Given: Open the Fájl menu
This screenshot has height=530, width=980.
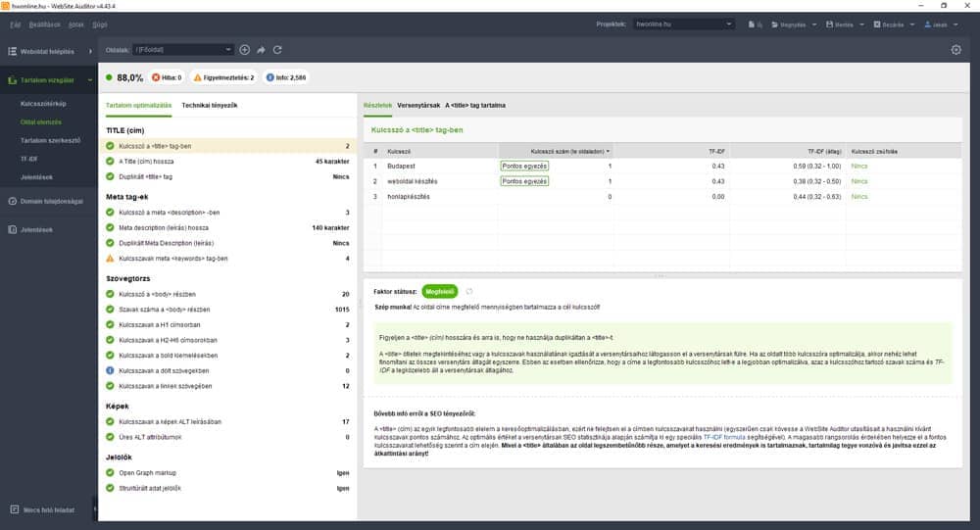Looking at the screenshot, I should (x=16, y=24).
